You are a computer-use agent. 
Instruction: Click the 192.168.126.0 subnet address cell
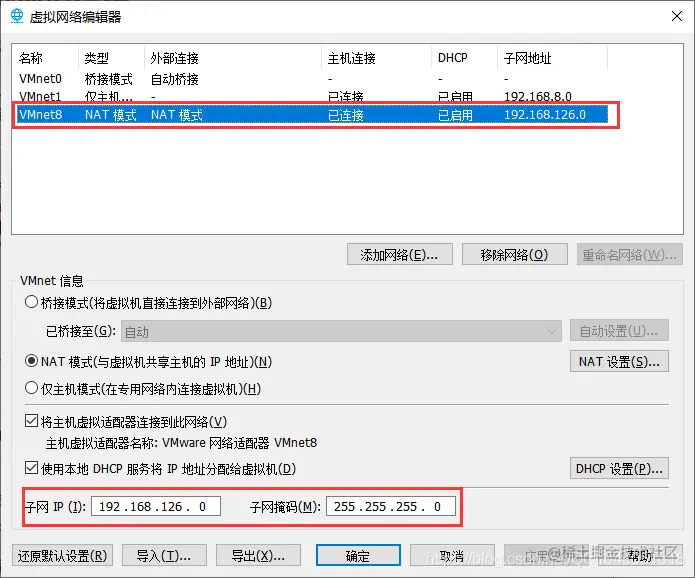pyautogui.click(x=545, y=115)
